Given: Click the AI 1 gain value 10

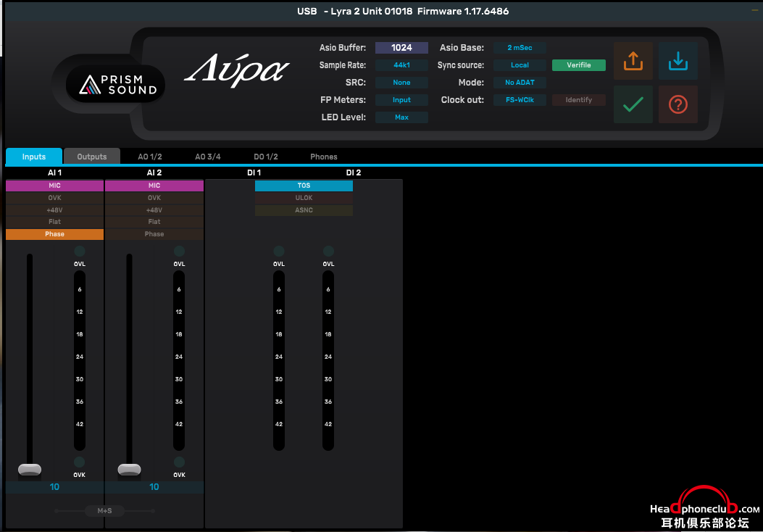Looking at the screenshot, I should click(54, 487).
